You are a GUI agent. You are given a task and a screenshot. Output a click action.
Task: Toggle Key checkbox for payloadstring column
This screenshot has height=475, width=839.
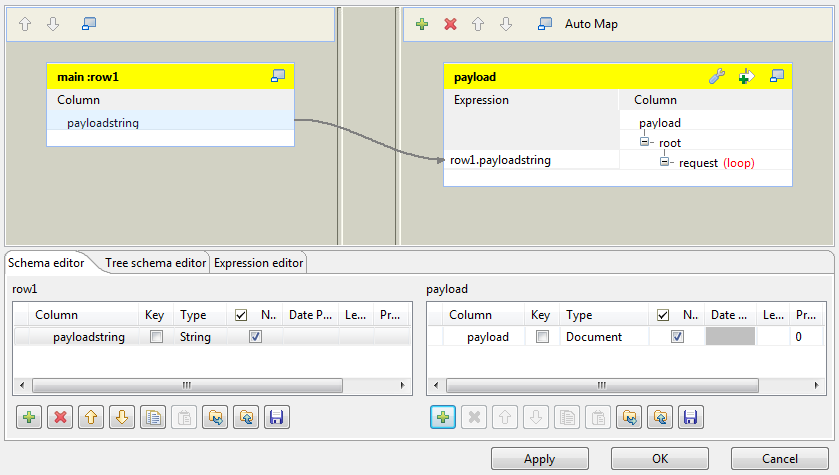[x=156, y=337]
